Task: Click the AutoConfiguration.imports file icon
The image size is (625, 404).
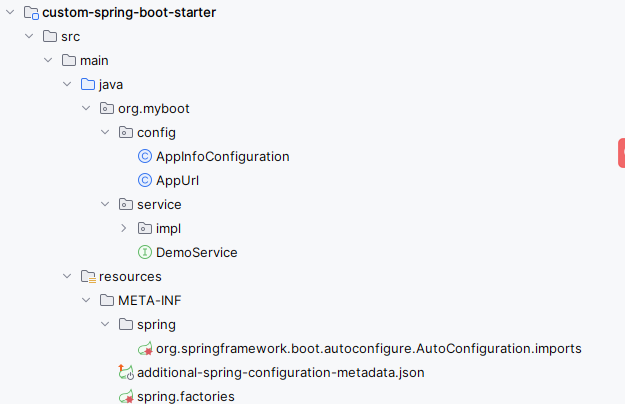Action: pyautogui.click(x=145, y=349)
